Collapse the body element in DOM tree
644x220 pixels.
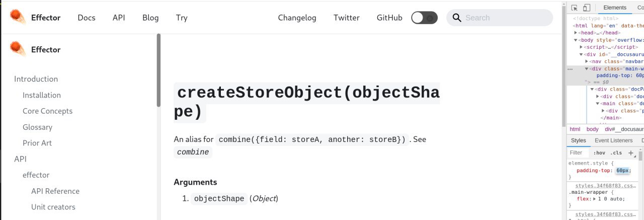coord(576,40)
